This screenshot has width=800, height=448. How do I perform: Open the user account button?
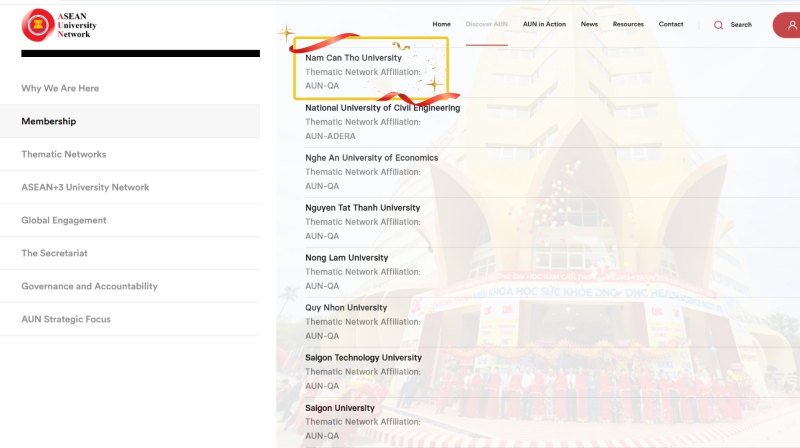(x=787, y=25)
